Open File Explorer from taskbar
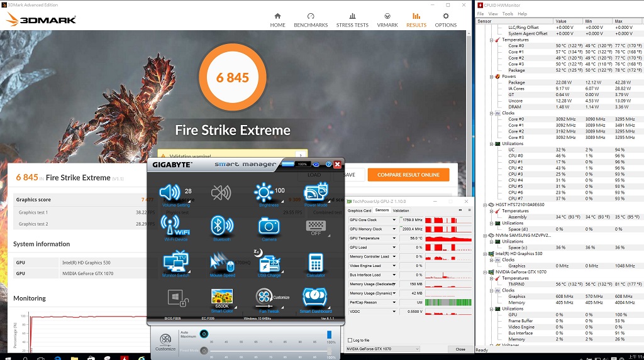This screenshot has height=360, width=644. tap(74, 357)
